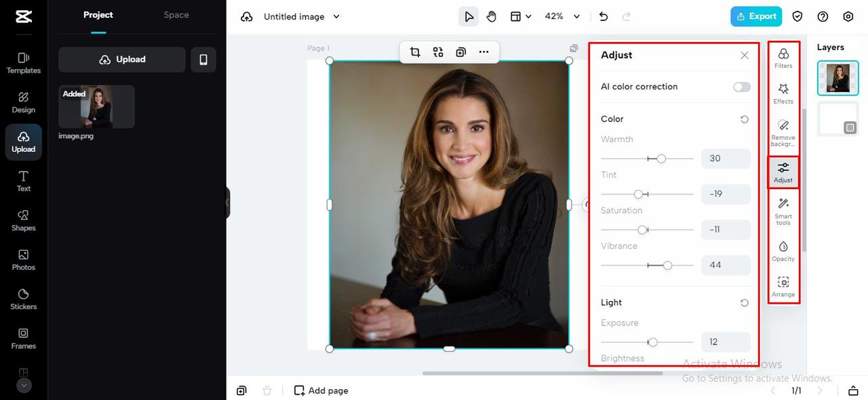Close the Adjust panel
The width and height of the screenshot is (868, 400).
click(745, 56)
